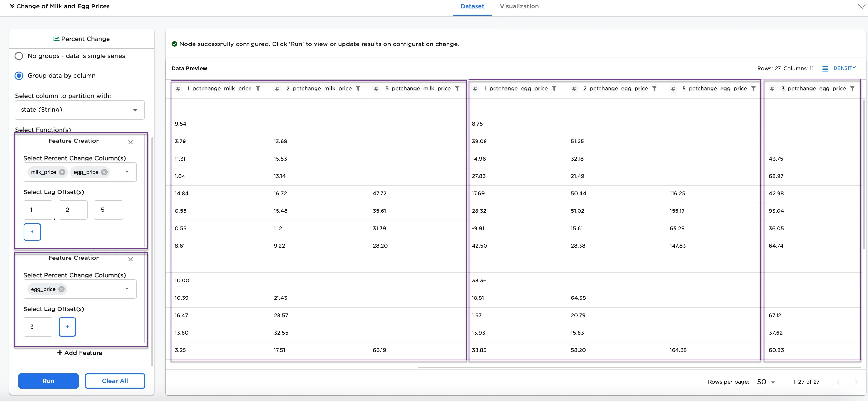Select No groups single series option
The height and width of the screenshot is (401, 868).
point(19,56)
